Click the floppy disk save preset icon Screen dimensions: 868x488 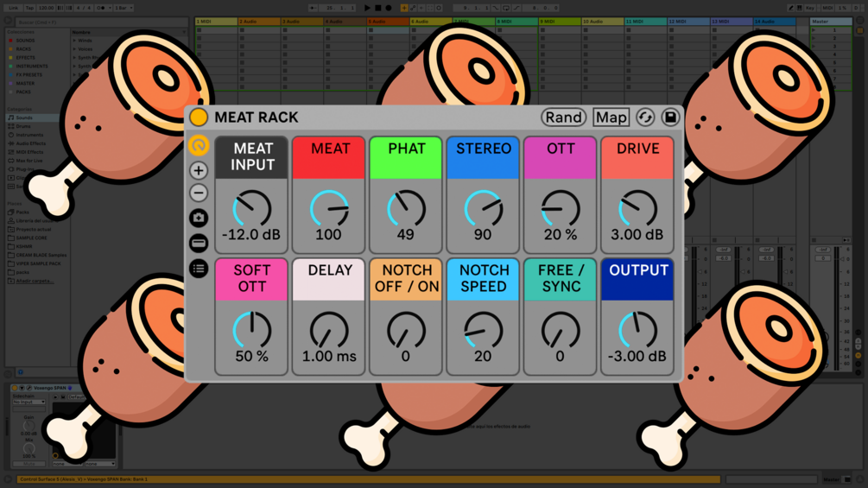(670, 117)
